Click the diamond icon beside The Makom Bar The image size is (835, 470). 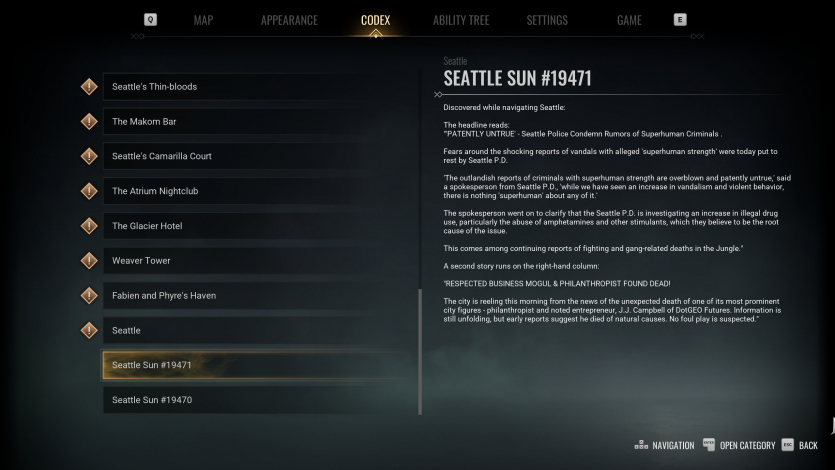[89, 122]
